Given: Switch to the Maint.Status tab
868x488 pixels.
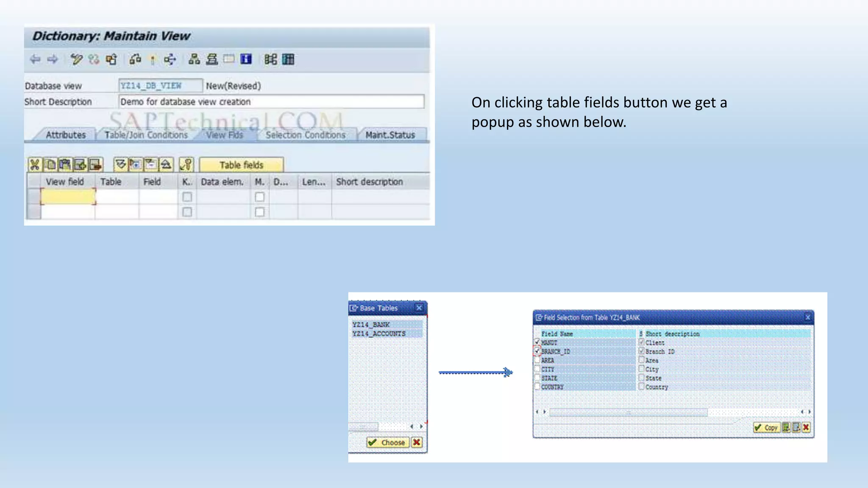Looking at the screenshot, I should click(x=390, y=135).
